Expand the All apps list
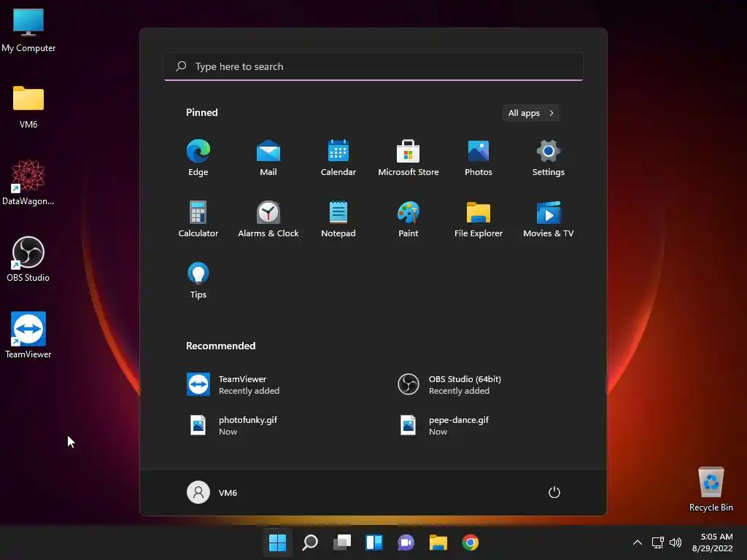This screenshot has width=747, height=560. 531,113
